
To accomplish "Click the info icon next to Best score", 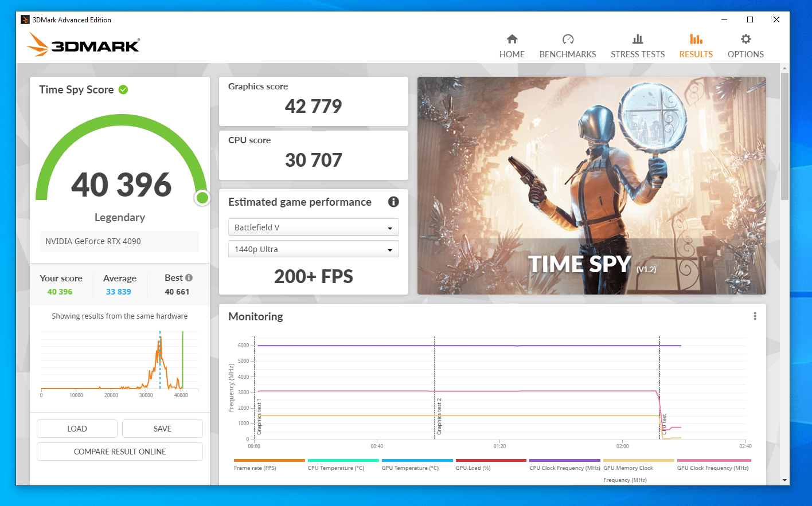I will [x=189, y=278].
